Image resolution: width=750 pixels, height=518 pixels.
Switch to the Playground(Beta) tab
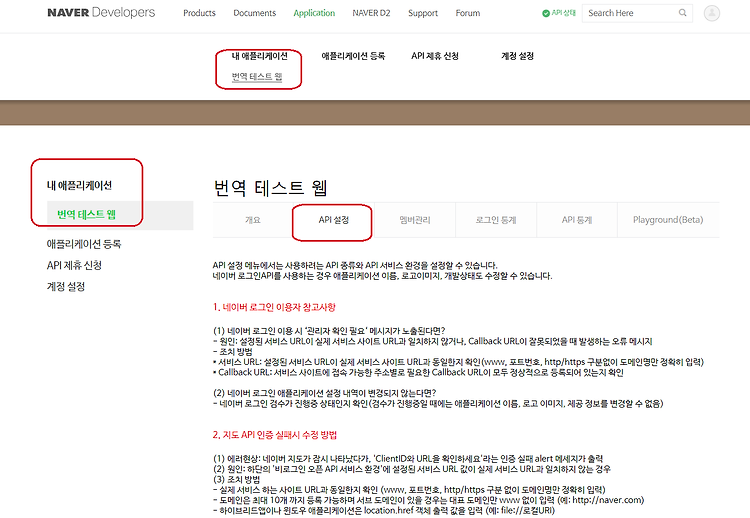[668, 220]
